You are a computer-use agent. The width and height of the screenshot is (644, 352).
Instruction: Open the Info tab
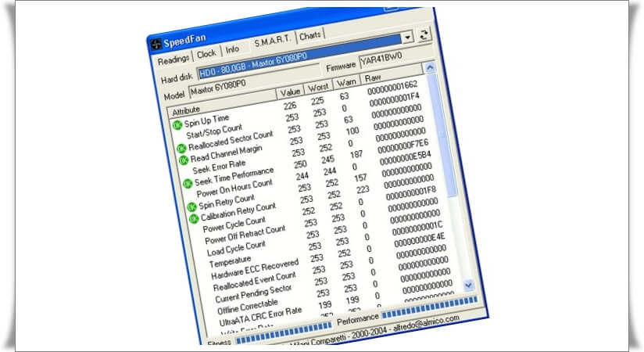click(x=232, y=49)
